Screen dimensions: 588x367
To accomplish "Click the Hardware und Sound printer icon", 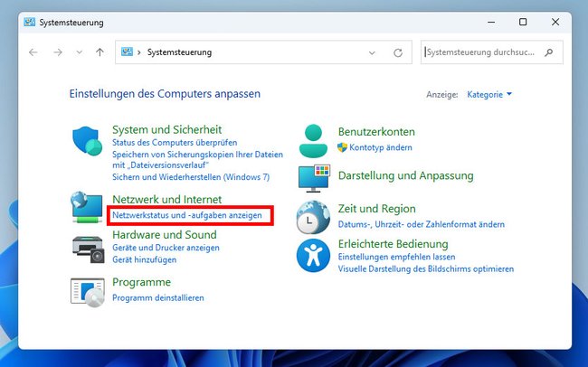I will [88, 249].
